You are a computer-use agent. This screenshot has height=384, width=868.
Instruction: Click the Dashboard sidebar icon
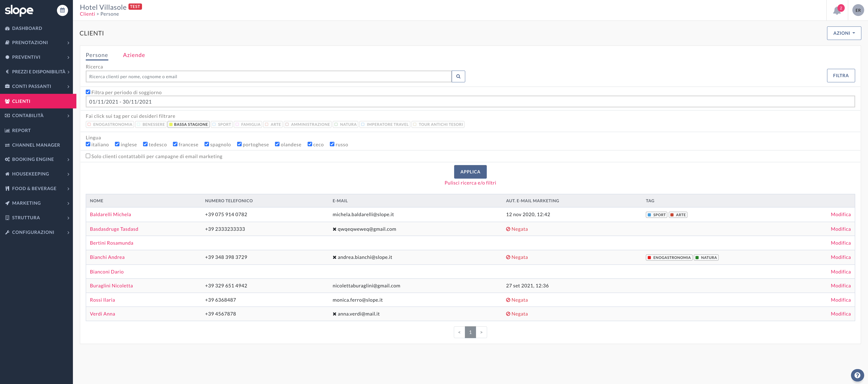click(7, 28)
